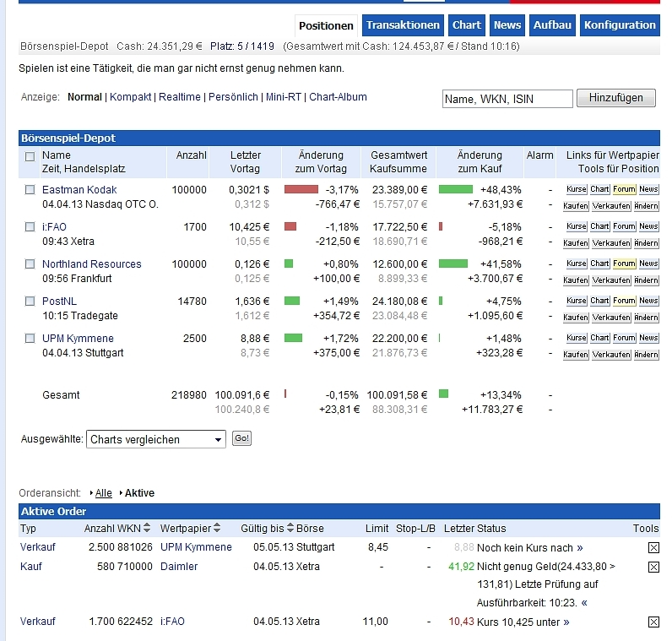This screenshot has width=672, height=641.
Task: Switch to the Transaktionen tab
Action: tap(403, 25)
